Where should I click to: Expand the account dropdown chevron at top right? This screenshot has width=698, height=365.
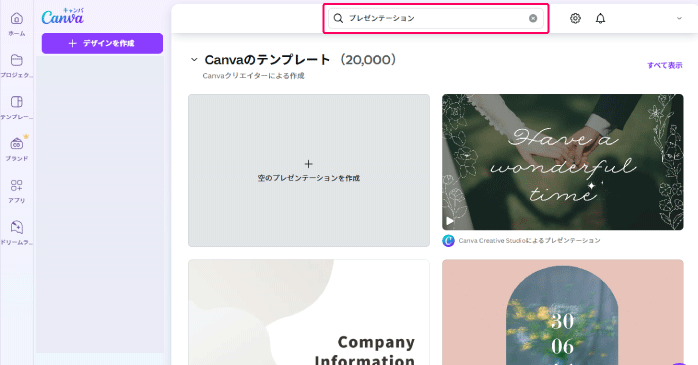679,18
